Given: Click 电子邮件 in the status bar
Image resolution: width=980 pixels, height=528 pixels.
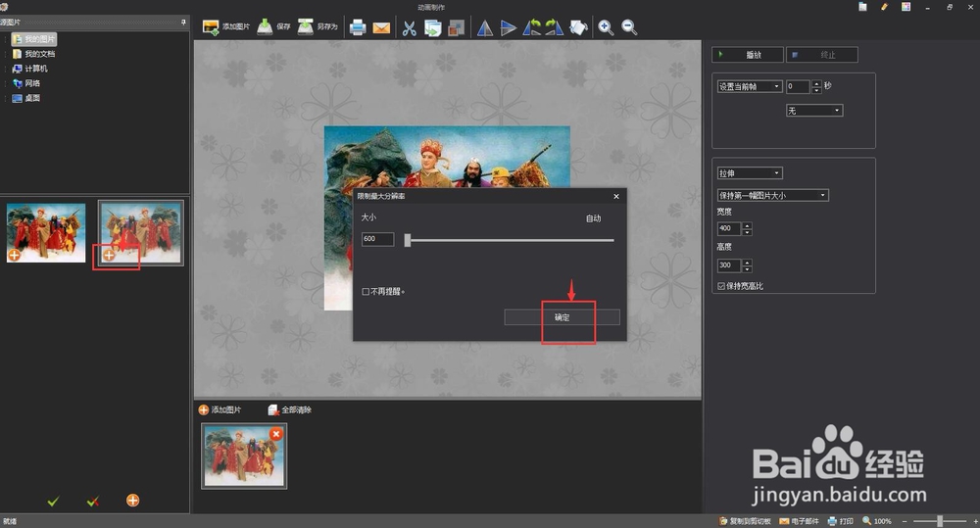Looking at the screenshot, I should (800, 521).
